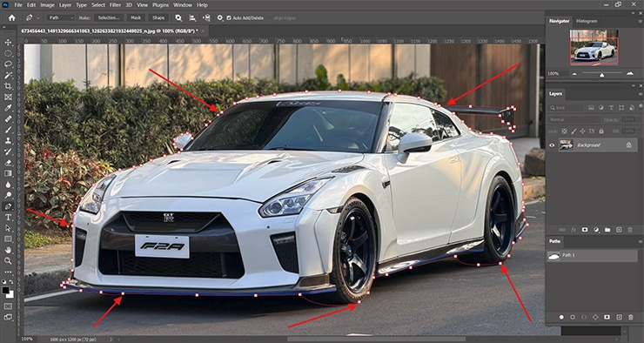Stroke path with brush
Image resolution: width=644 pixels, height=343 pixels.
573,317
